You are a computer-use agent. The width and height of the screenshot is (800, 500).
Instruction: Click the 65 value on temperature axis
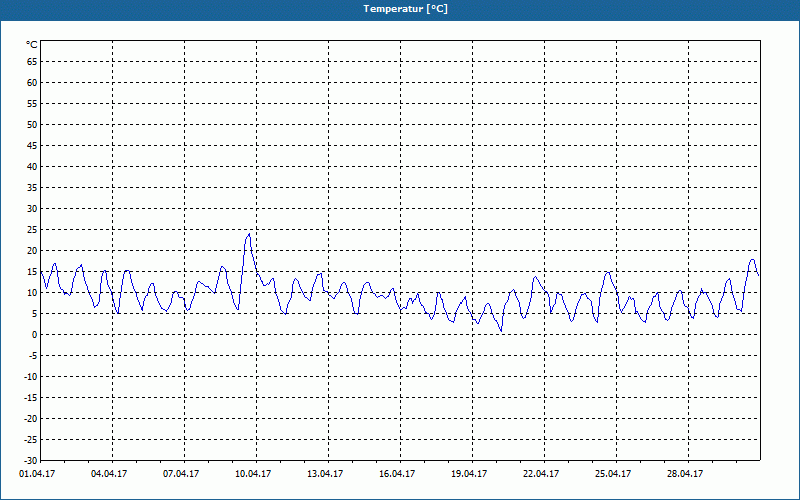[x=32, y=62]
